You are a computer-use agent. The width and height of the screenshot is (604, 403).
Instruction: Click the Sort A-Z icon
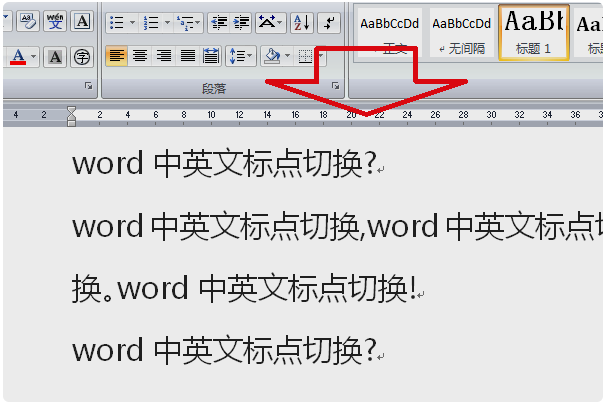[x=302, y=23]
